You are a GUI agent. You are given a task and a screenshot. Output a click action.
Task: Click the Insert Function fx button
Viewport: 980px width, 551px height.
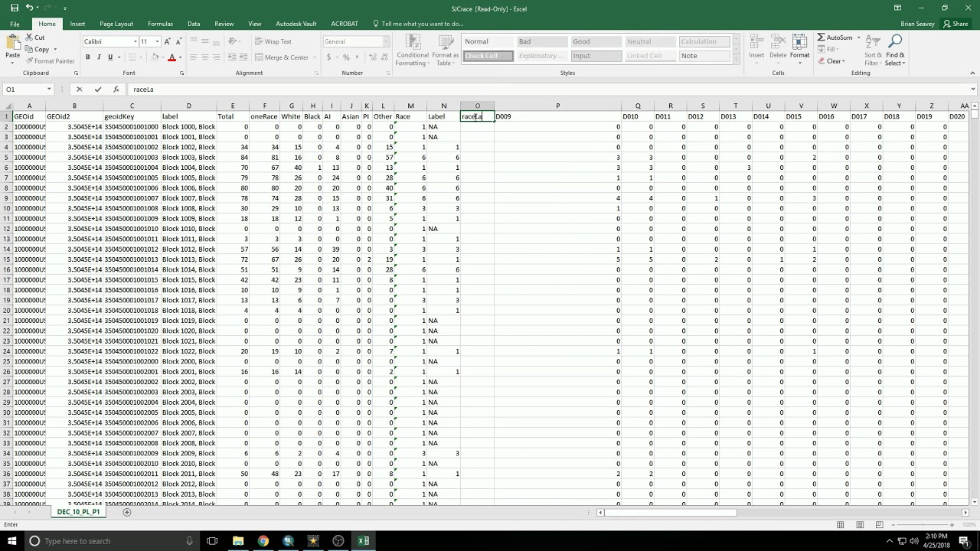click(116, 90)
